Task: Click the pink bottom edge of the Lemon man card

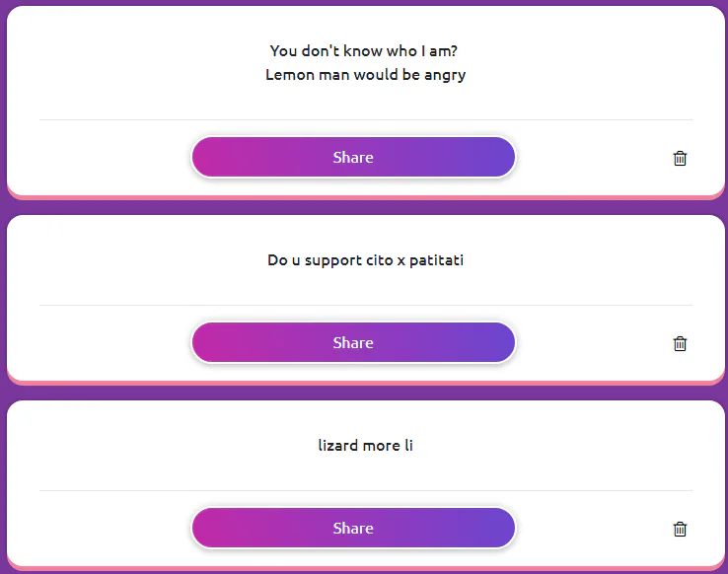Action: point(365,197)
